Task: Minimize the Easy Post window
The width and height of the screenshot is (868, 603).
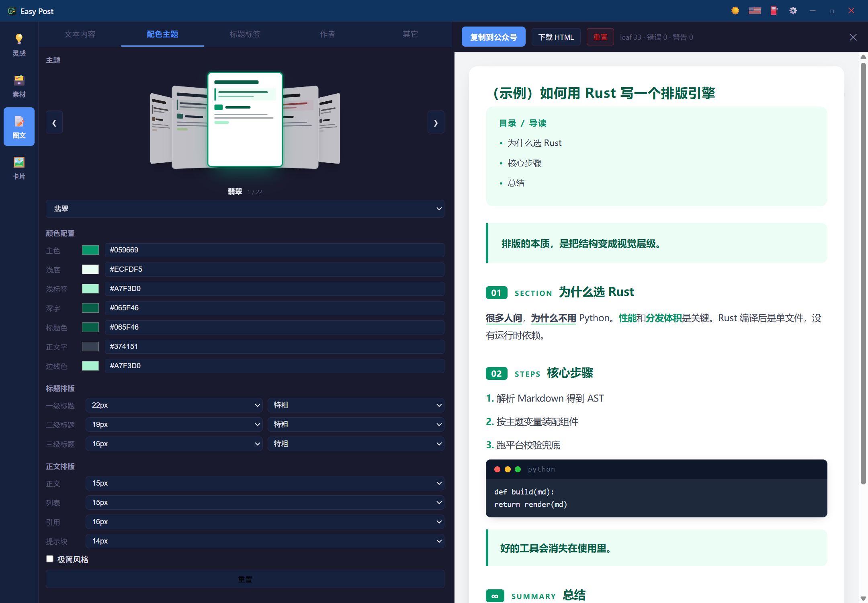Action: [x=812, y=11]
